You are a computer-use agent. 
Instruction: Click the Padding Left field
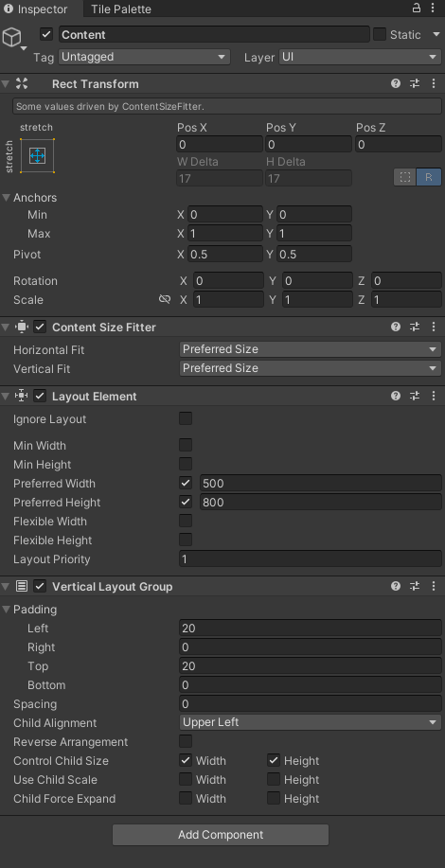tap(310, 628)
